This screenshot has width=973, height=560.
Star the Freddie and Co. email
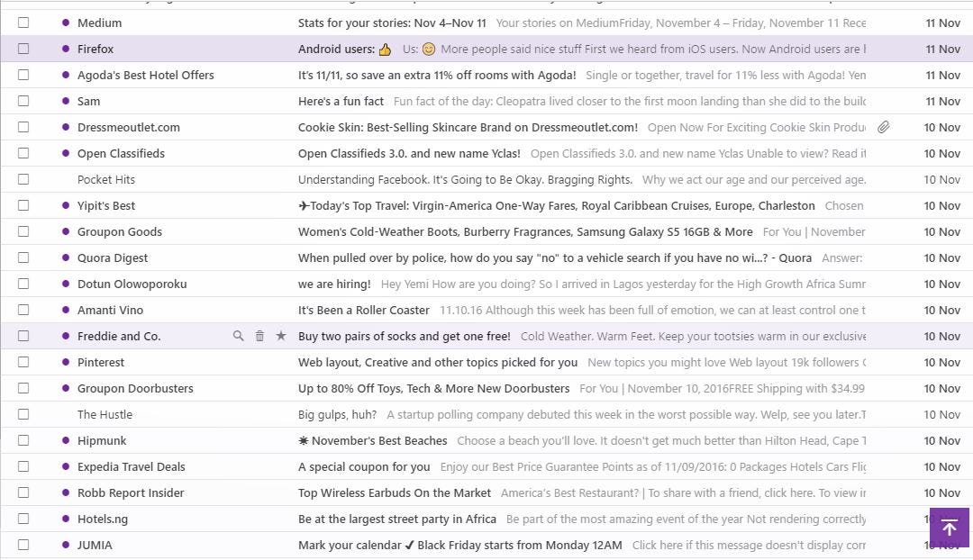coord(281,336)
